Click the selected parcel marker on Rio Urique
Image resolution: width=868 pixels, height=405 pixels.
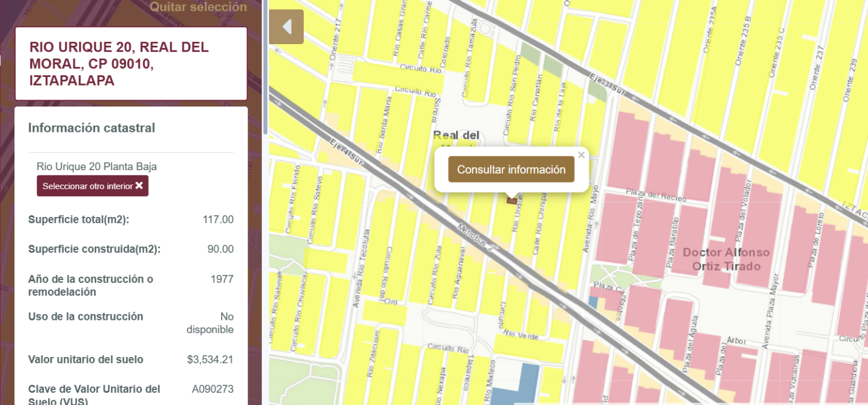pyautogui.click(x=512, y=200)
